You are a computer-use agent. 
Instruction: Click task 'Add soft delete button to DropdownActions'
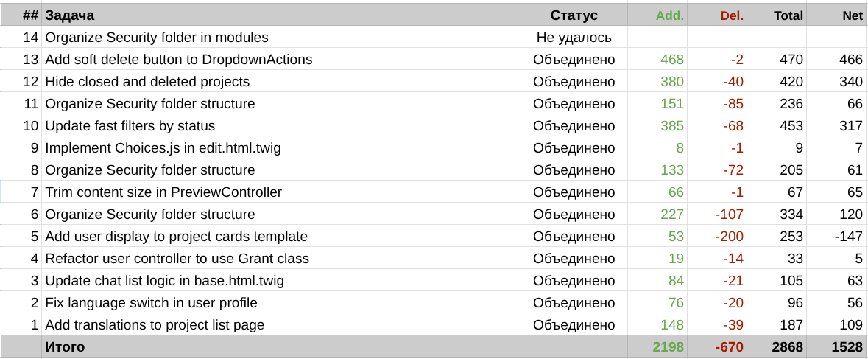(x=179, y=60)
